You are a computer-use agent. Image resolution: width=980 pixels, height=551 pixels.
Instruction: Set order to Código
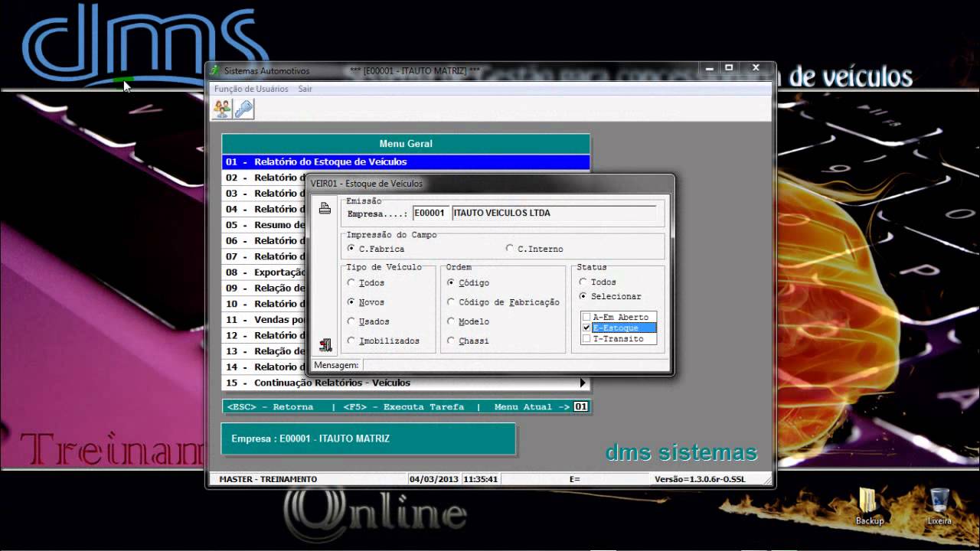tap(469, 283)
